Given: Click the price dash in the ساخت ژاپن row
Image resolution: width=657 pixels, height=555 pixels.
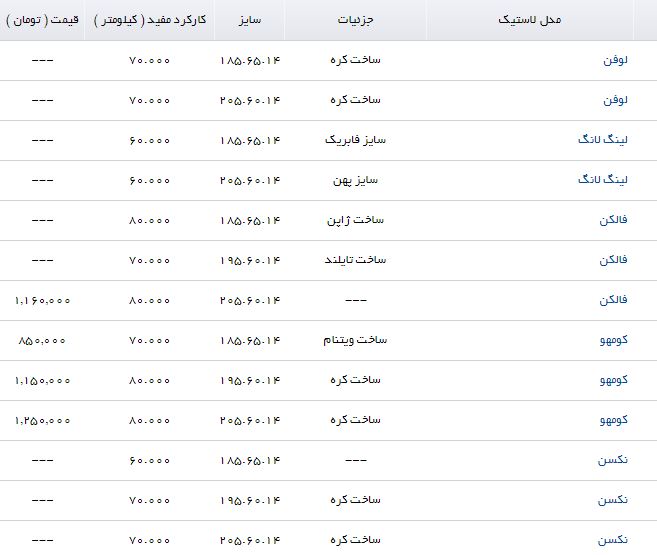Looking at the screenshot, I should (x=42, y=220).
